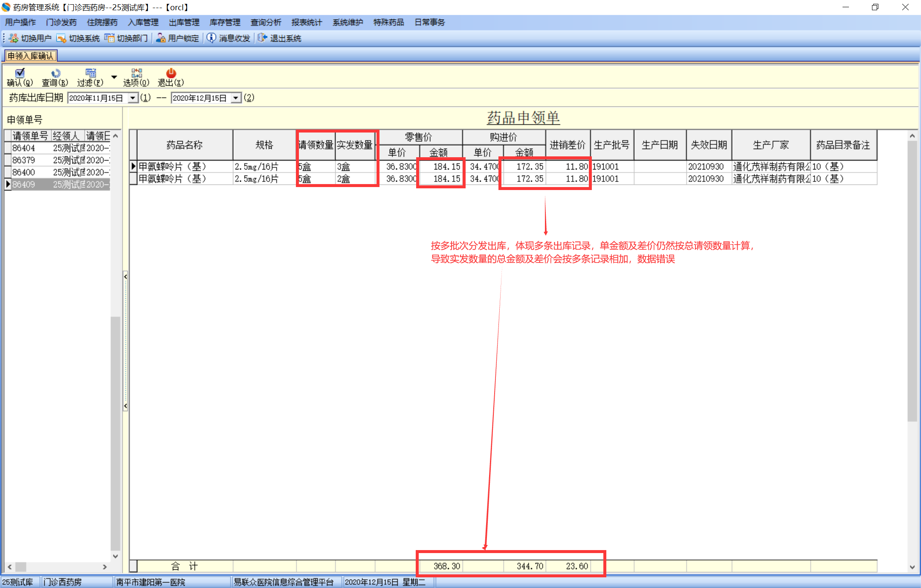921x588 pixels.
Task: Click the 查询(R) query refresh icon
Action: pos(55,73)
